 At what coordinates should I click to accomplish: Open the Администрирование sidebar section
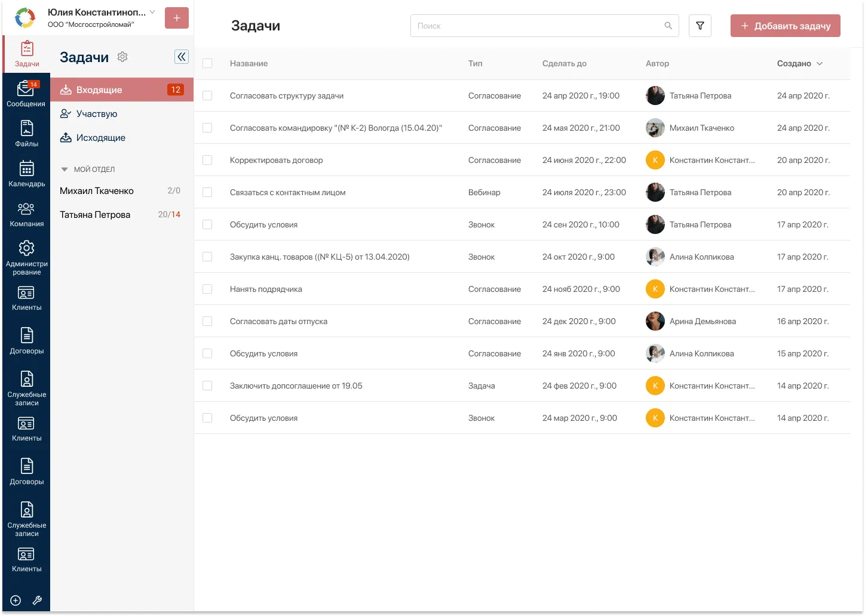(27, 257)
